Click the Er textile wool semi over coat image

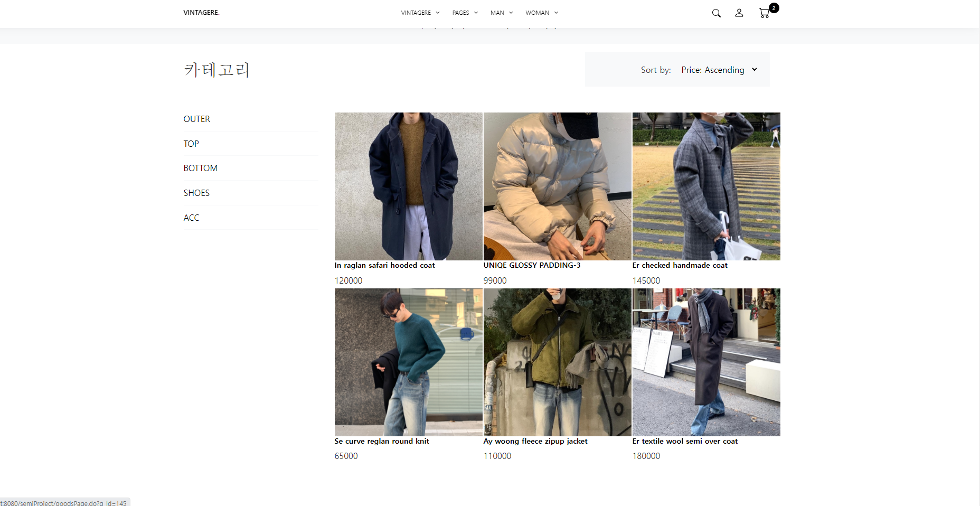(706, 362)
